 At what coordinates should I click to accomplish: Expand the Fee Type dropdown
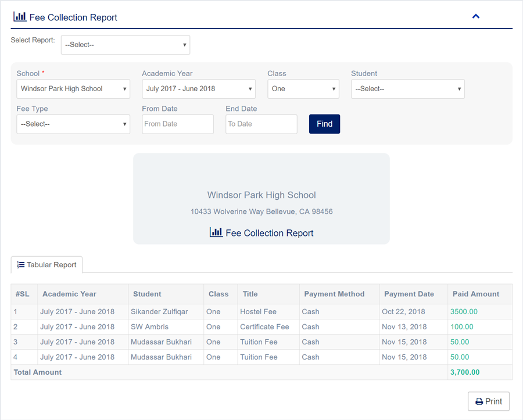coord(73,124)
